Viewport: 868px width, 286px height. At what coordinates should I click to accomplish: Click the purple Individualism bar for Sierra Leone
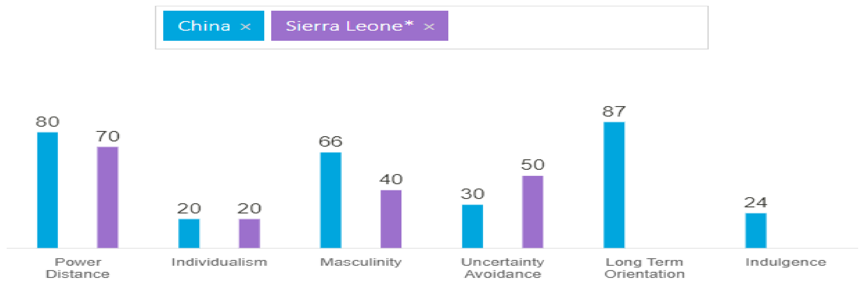(x=249, y=233)
